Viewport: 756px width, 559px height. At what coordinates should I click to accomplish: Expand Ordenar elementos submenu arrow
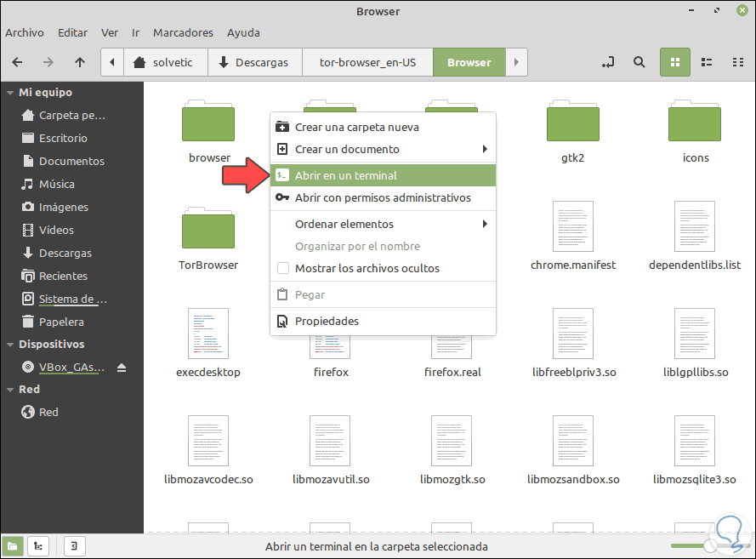pos(485,224)
